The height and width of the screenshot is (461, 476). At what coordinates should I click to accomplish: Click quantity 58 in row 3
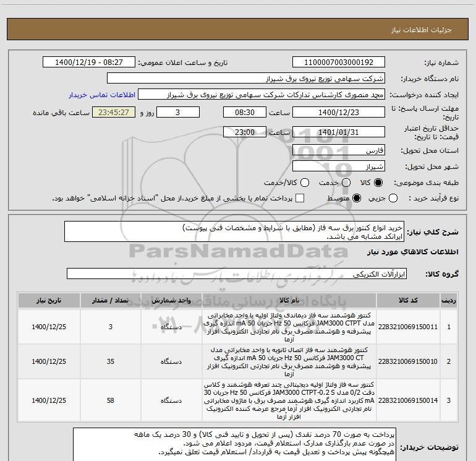click(x=111, y=400)
